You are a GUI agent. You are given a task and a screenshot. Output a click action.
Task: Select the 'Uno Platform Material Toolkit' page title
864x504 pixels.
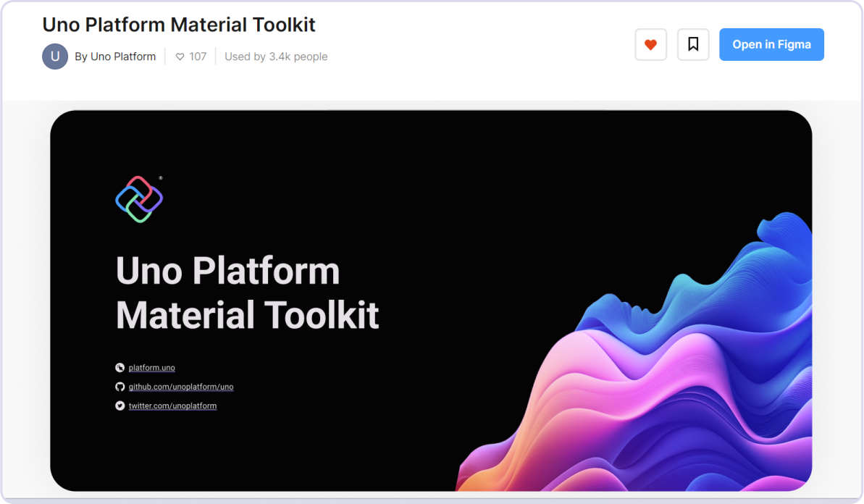tap(178, 24)
